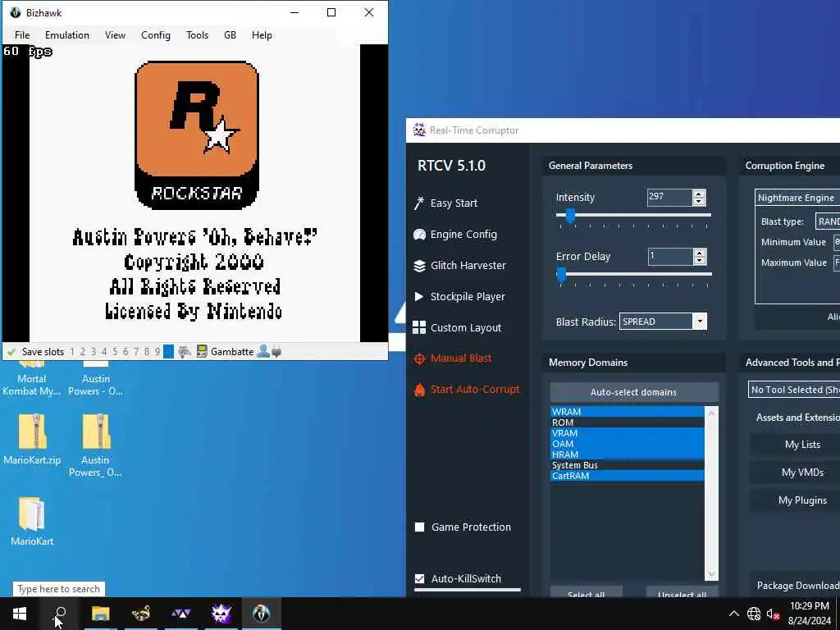Click the creature icon next to save slots

tap(185, 352)
